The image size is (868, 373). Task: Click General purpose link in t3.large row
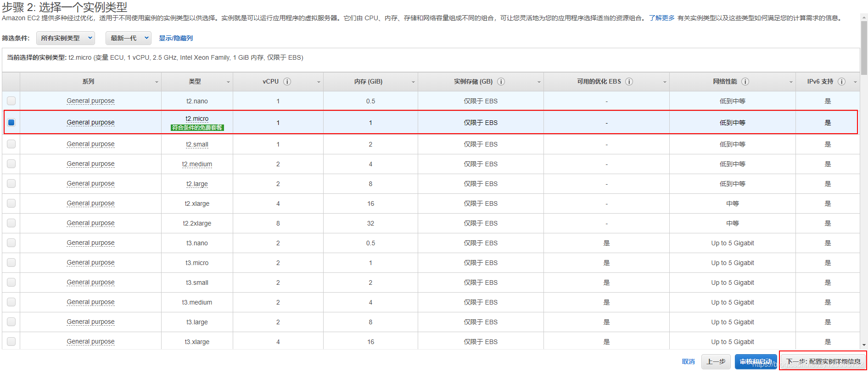tap(90, 322)
